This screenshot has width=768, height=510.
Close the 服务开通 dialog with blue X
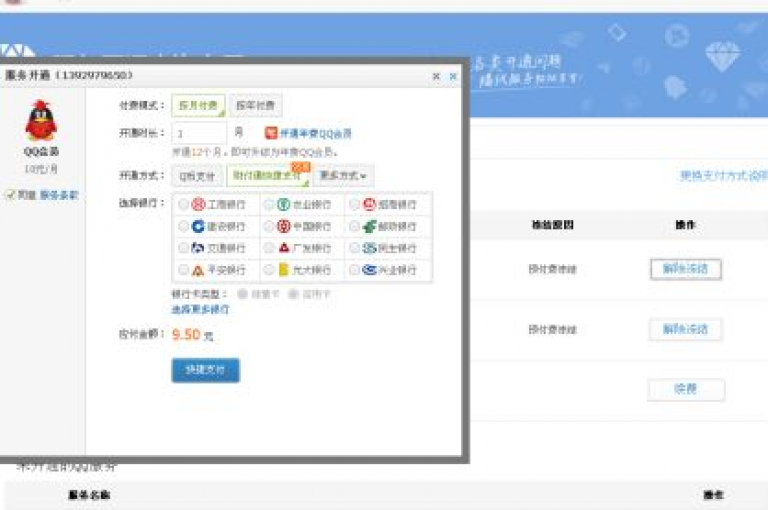(x=453, y=76)
